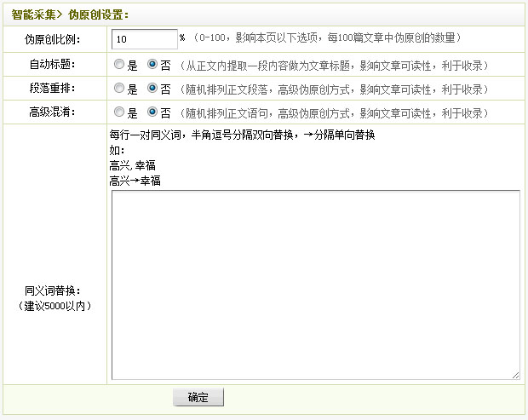Click inside the 同义词替换 text area
Image resolution: width=528 pixels, height=420 pixels.
315,284
